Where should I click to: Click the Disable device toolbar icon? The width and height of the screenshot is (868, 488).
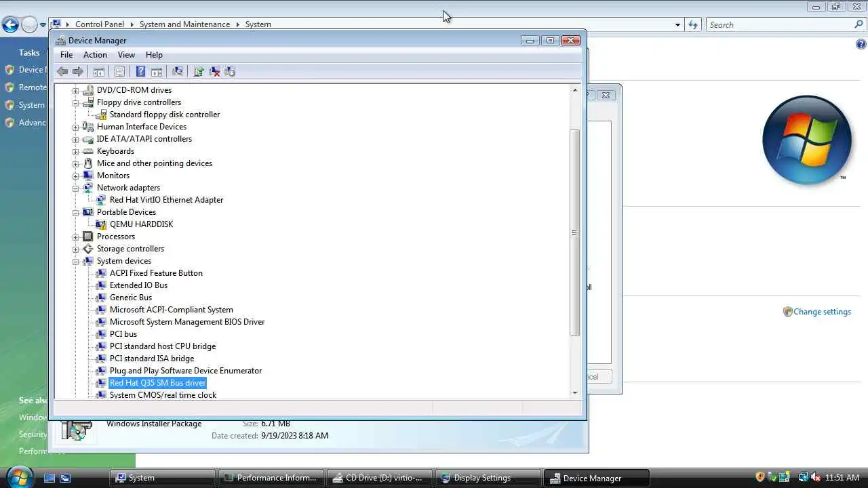[x=230, y=71]
